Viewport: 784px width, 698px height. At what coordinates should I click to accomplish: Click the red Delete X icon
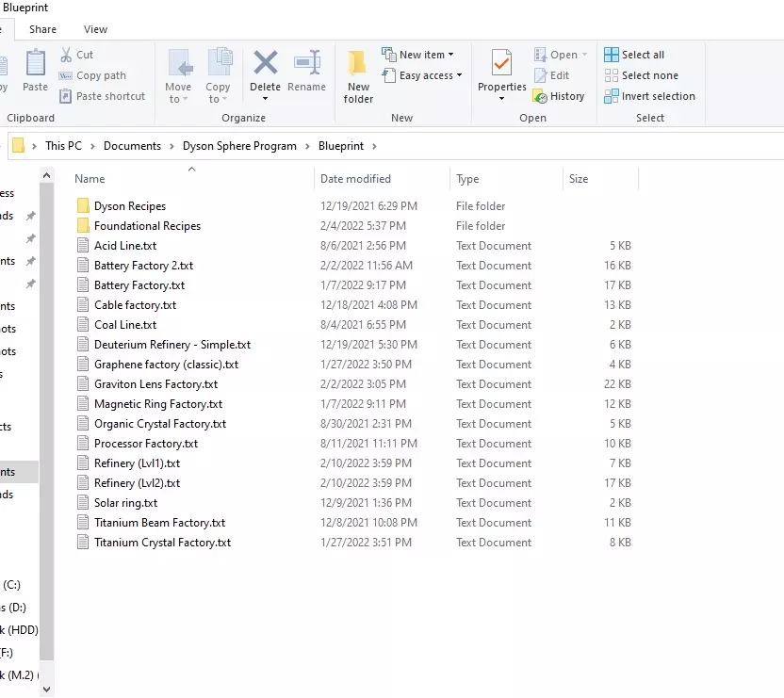pyautogui.click(x=265, y=62)
